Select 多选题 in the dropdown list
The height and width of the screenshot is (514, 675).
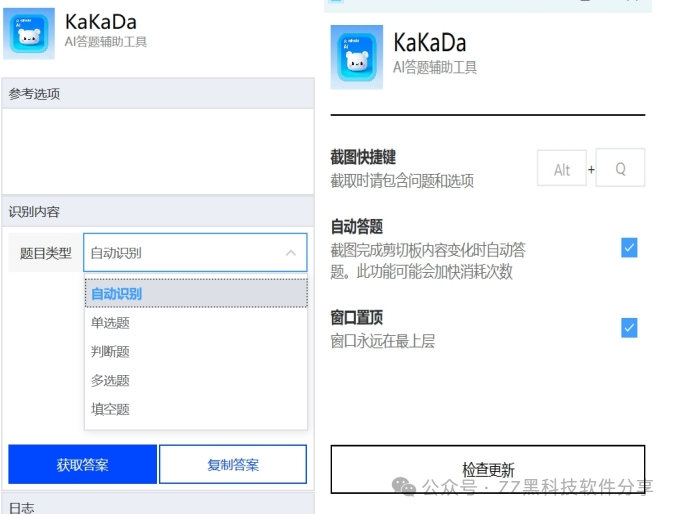tap(196, 381)
